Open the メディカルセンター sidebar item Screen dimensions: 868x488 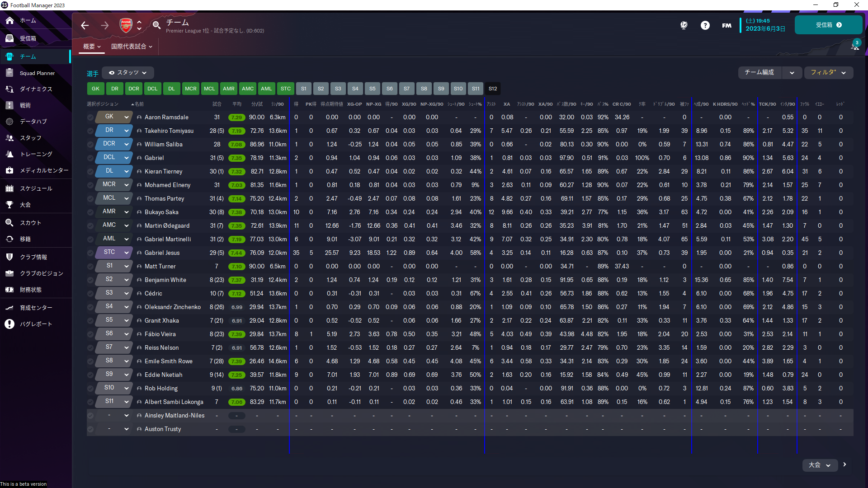point(44,170)
